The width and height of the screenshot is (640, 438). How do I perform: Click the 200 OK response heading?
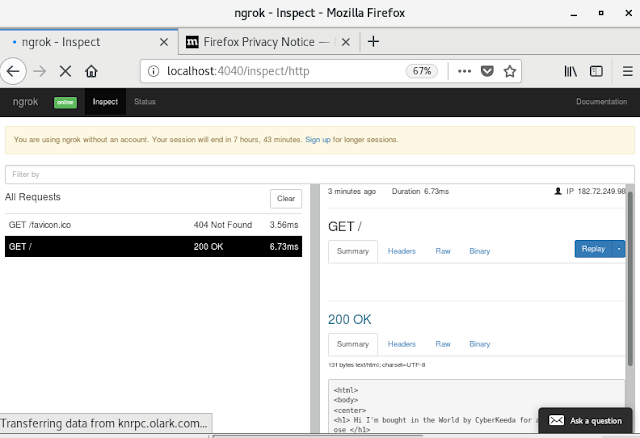[x=350, y=319]
